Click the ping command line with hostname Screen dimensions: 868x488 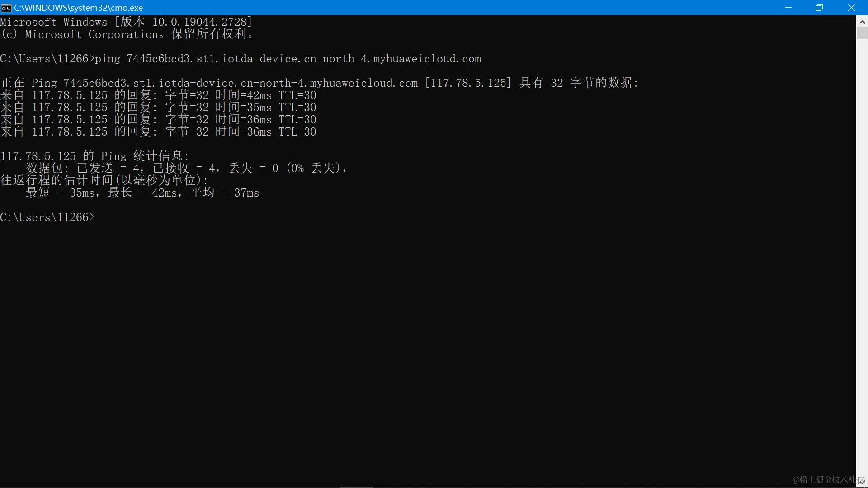pyautogui.click(x=241, y=59)
